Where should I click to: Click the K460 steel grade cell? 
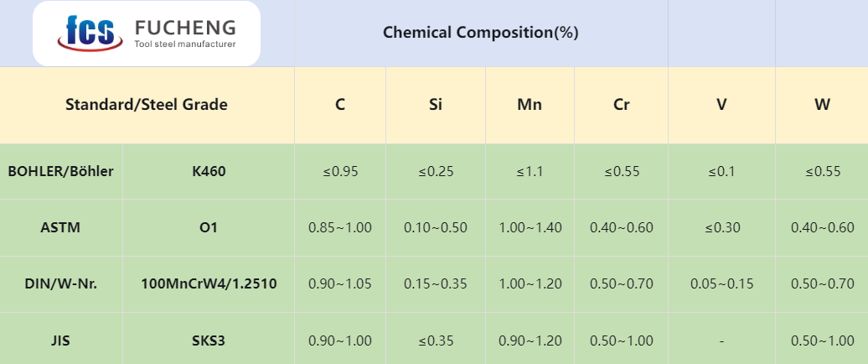[209, 171]
